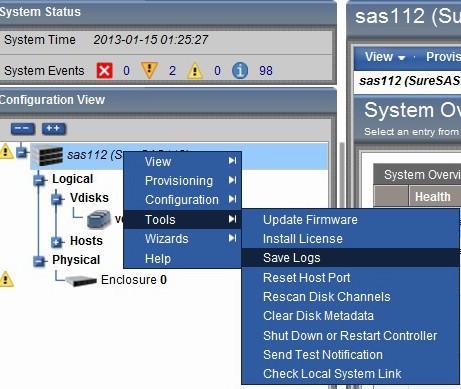
Task: Click the Logical tree label
Action: (73, 179)
